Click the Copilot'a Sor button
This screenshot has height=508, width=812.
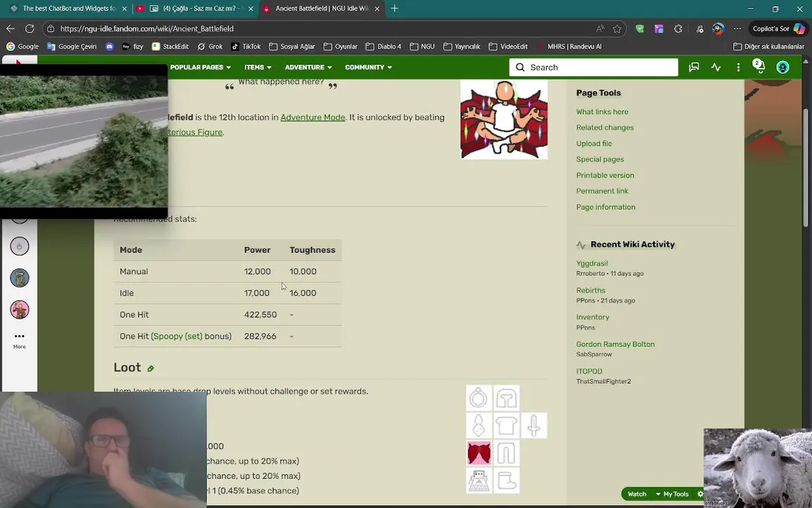(x=778, y=29)
